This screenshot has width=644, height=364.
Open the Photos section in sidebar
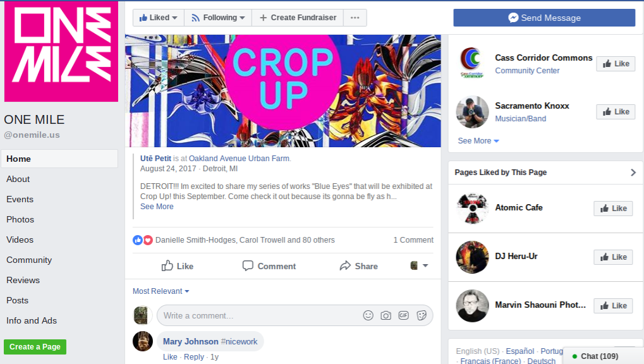pos(20,219)
